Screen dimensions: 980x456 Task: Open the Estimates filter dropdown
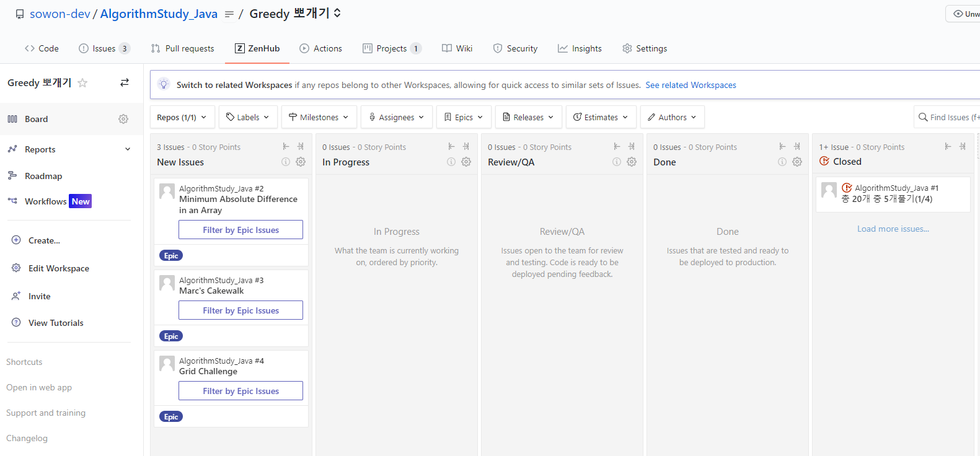coord(601,117)
